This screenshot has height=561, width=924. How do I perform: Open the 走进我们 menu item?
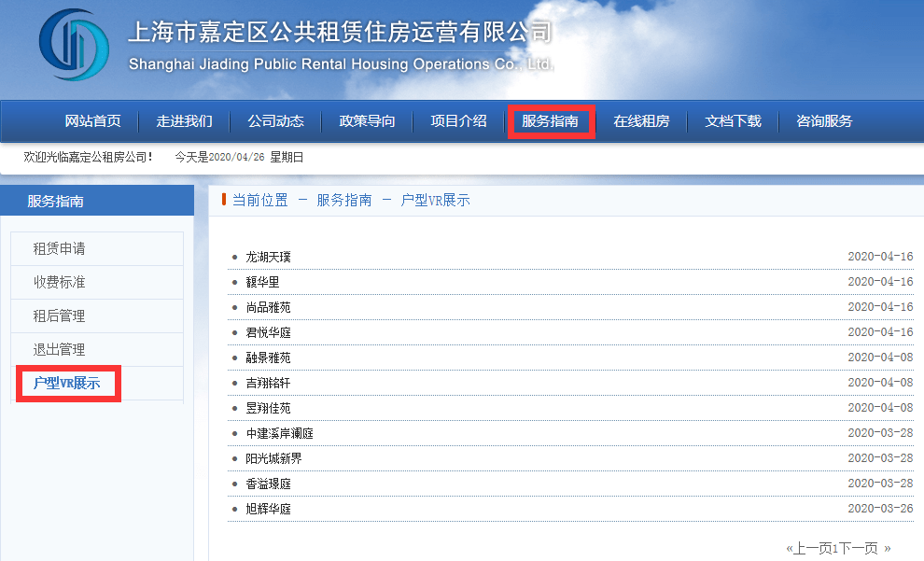(x=185, y=120)
